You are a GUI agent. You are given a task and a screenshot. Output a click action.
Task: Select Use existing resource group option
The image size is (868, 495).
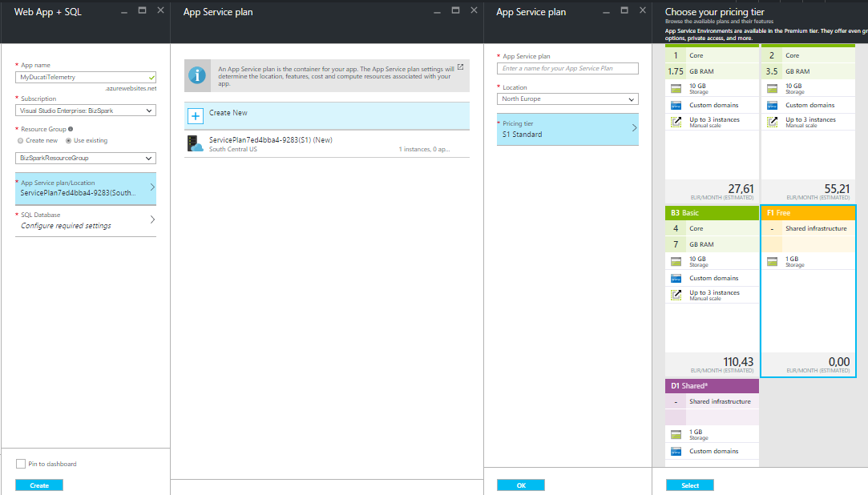pos(67,140)
